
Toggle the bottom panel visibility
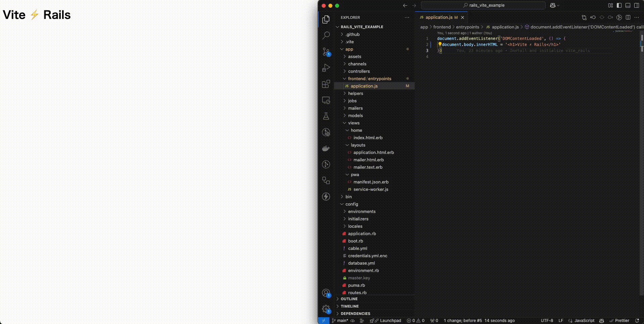point(628,5)
